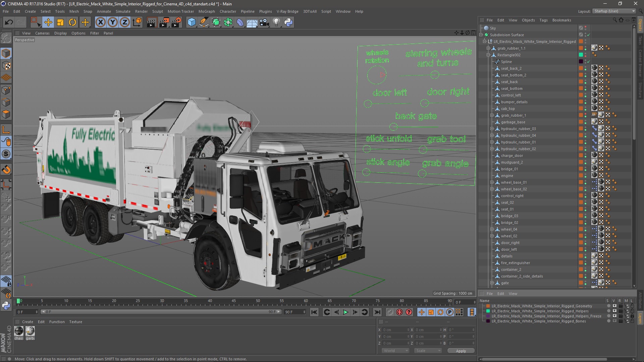
Task: Click the Apply button
Action: [x=461, y=351]
